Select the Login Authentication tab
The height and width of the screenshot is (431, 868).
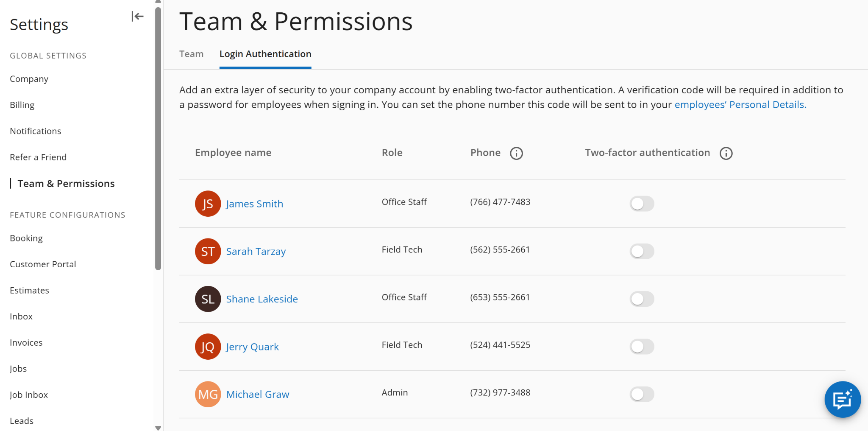point(265,54)
